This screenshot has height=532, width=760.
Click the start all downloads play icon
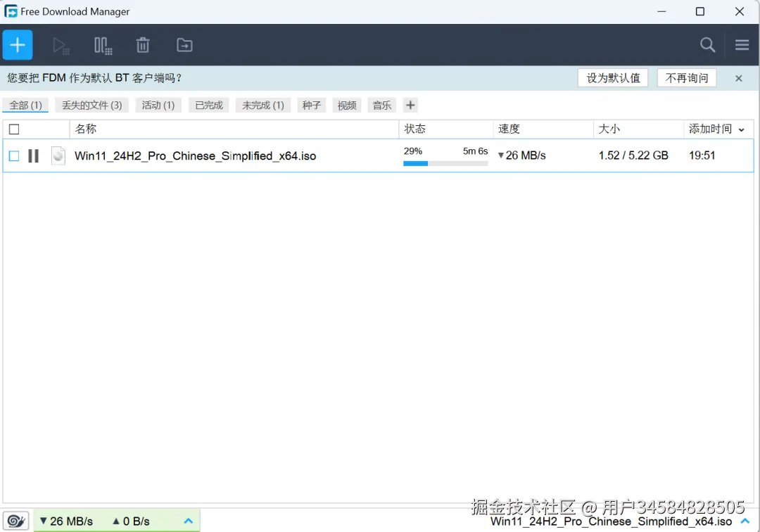(61, 46)
